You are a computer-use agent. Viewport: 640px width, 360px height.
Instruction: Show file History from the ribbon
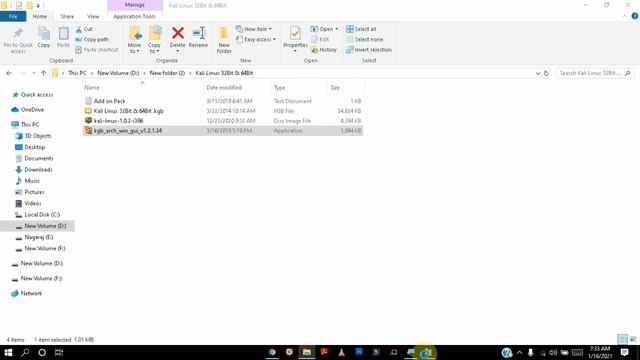[x=324, y=49]
